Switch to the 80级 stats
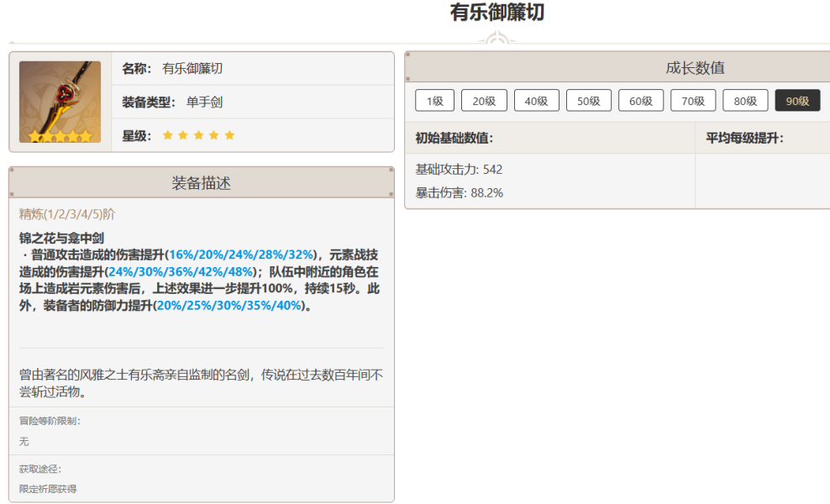The height and width of the screenshot is (504, 830). [745, 101]
